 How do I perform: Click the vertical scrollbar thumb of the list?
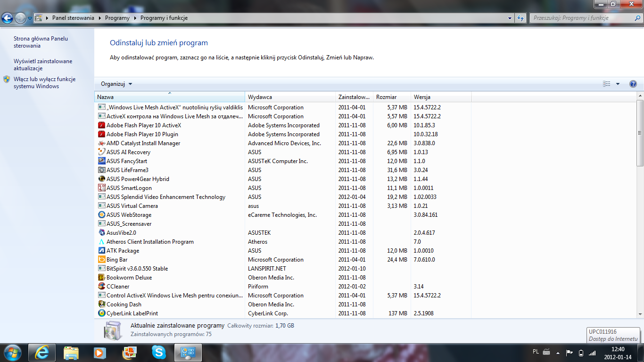[x=640, y=133]
